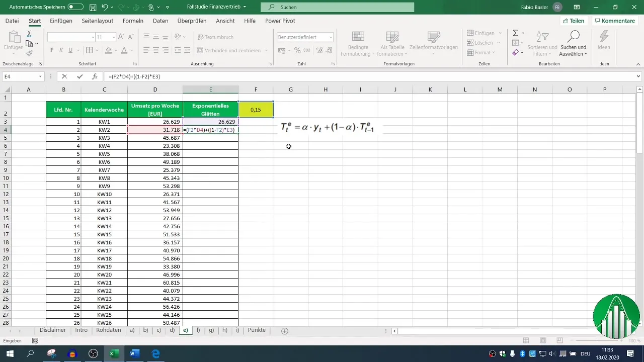The width and height of the screenshot is (644, 362).
Task: Expand the Benutzerdefiniert number format dropdown
Action: tap(331, 37)
